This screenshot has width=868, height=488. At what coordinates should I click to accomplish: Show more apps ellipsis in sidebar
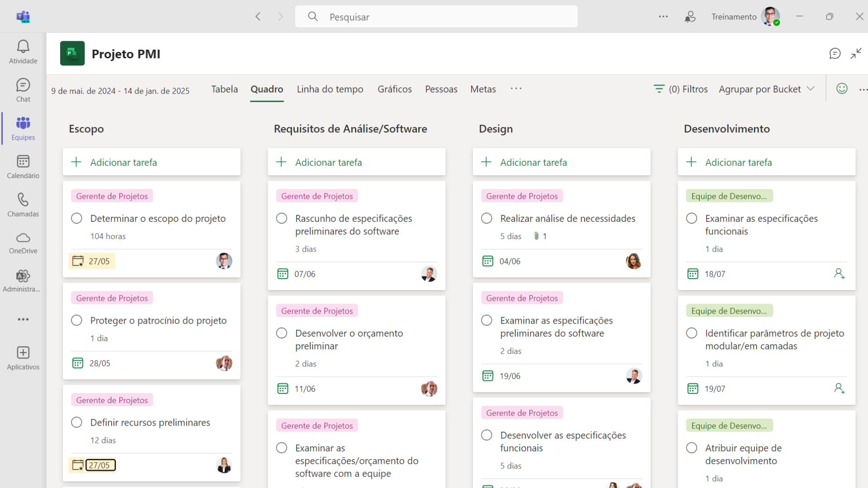pyautogui.click(x=23, y=319)
